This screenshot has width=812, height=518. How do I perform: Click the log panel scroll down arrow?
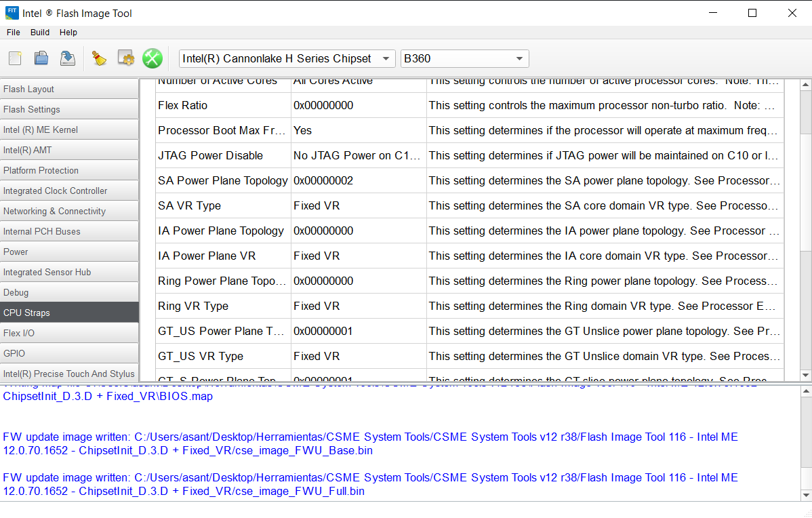point(806,495)
